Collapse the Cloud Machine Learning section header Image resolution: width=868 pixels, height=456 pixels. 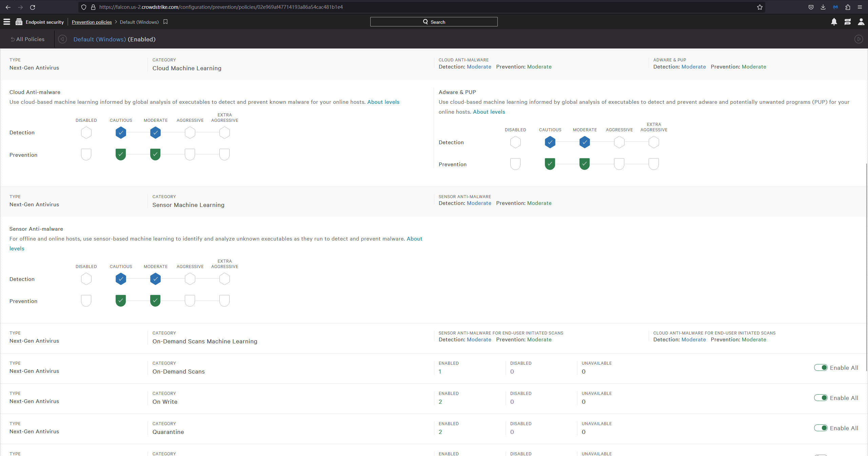point(187,68)
